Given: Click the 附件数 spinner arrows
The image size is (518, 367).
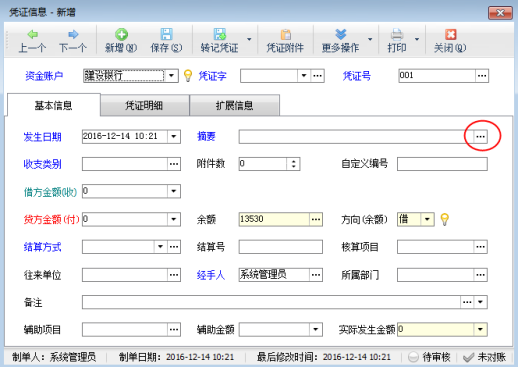Looking at the screenshot, I should [x=293, y=164].
